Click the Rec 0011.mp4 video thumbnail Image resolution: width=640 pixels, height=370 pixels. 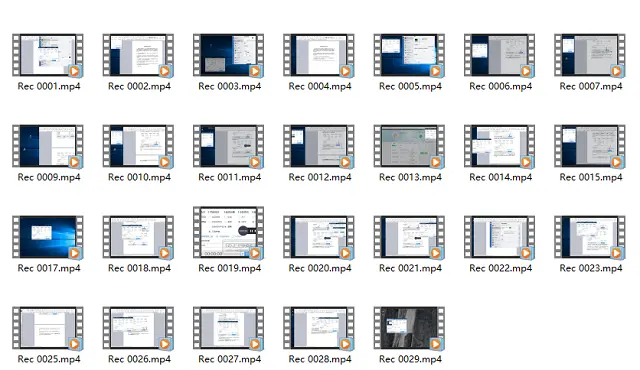pos(229,146)
